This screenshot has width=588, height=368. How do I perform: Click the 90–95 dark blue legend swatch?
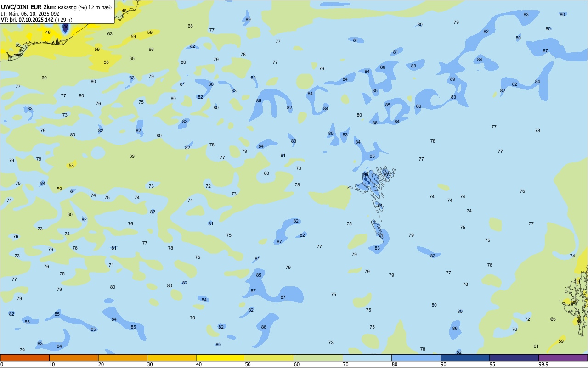(x=465, y=357)
